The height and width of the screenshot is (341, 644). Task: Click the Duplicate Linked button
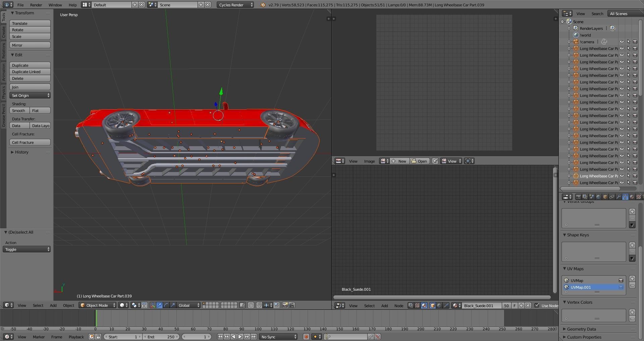tap(30, 71)
